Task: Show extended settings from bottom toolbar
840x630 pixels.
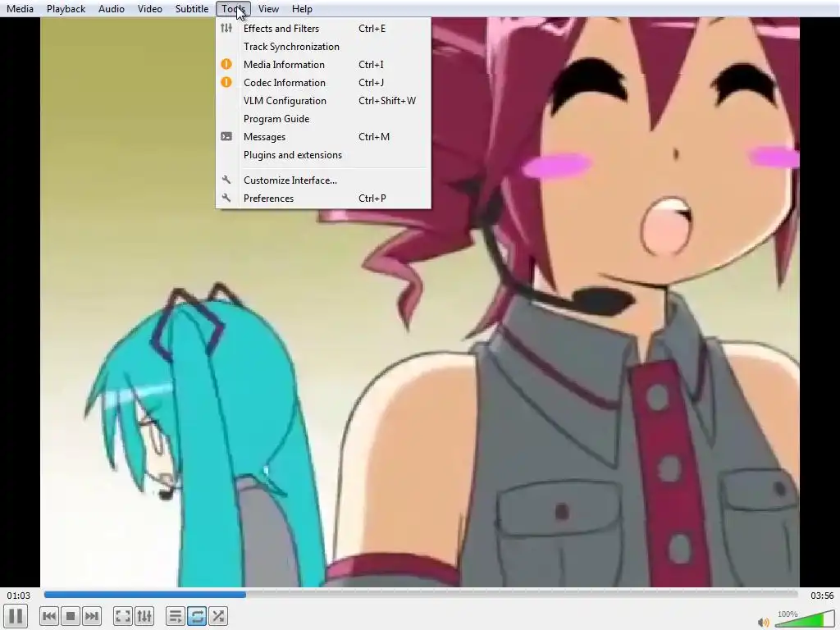Action: [144, 616]
